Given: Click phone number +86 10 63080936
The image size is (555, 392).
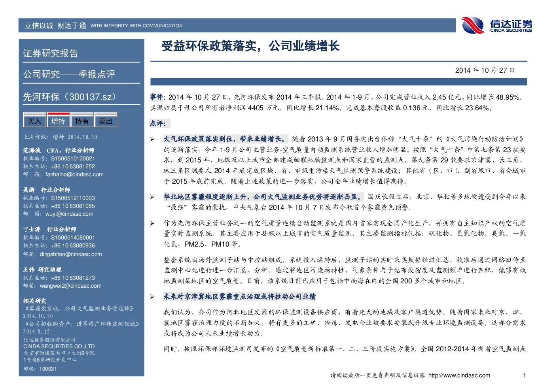Looking at the screenshot, I should coord(73,245).
